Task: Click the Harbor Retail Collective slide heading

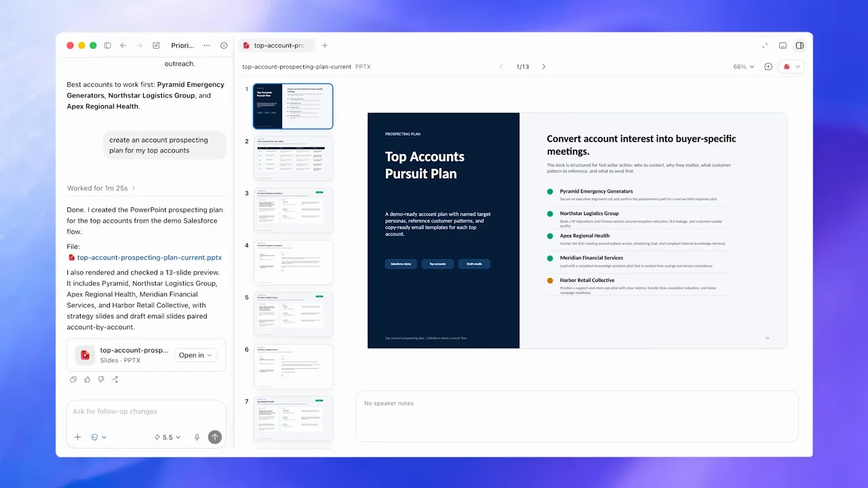Action: click(587, 280)
